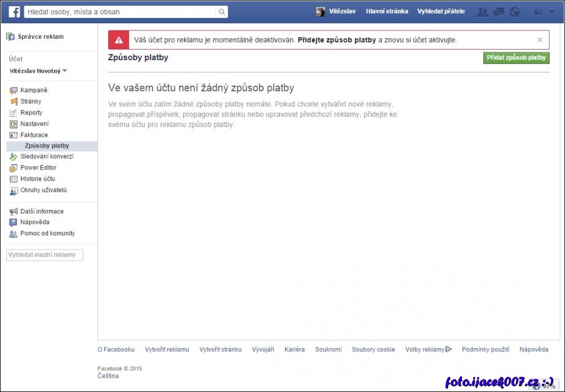Open Správce reklam heading link

42,37
